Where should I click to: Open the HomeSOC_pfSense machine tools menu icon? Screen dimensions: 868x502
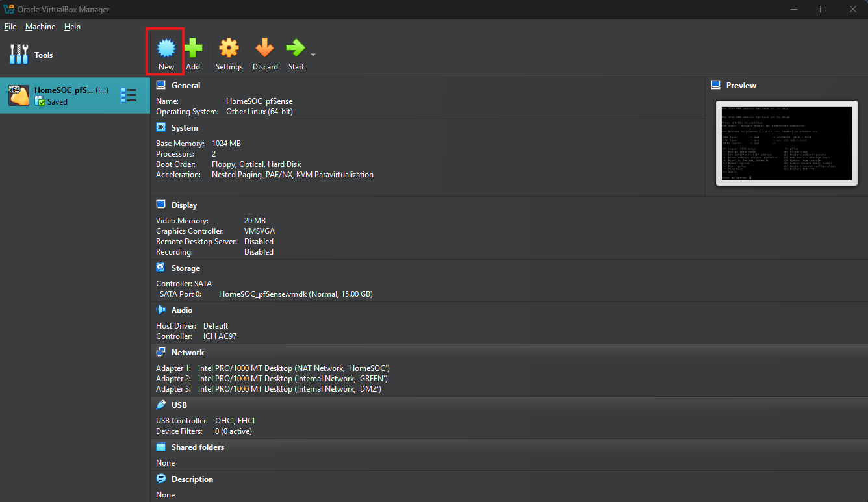pyautogui.click(x=129, y=95)
